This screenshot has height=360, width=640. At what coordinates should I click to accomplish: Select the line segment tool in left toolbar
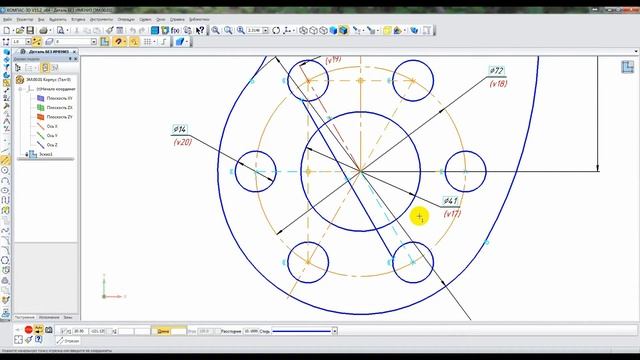click(5, 160)
